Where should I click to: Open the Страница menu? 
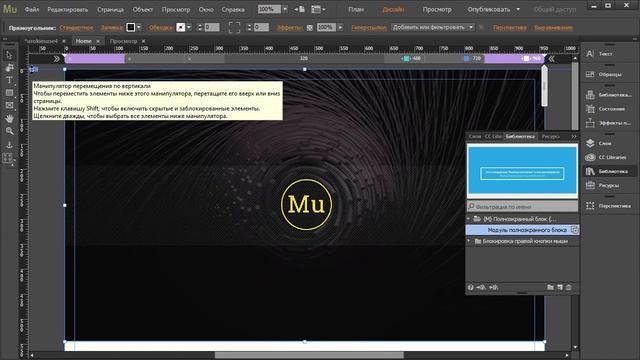click(110, 9)
